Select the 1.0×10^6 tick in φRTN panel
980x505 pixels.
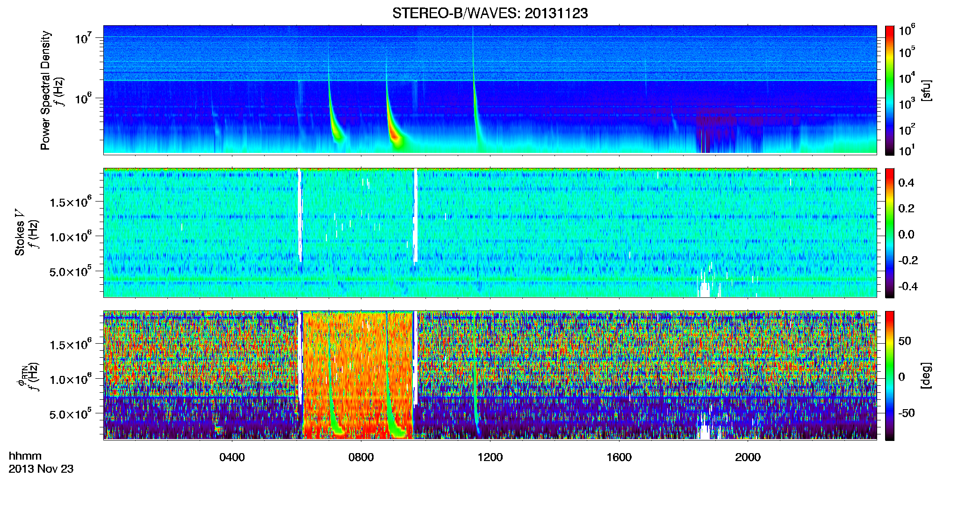pyautogui.click(x=71, y=379)
